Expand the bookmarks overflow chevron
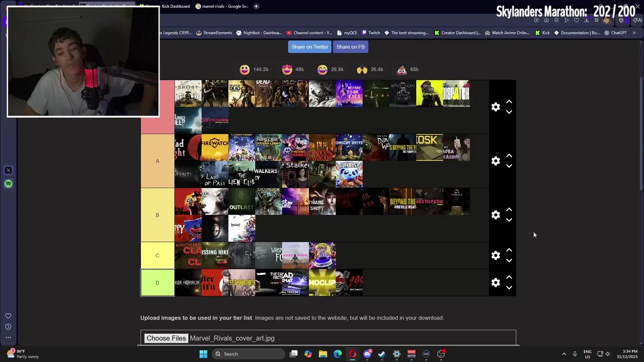 pos(634,33)
